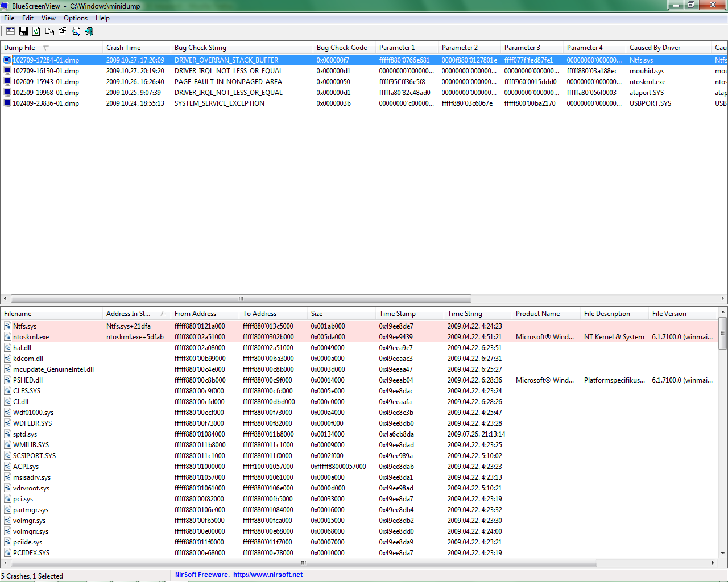The width and height of the screenshot is (728, 582).
Task: Click the hal.dll file icon
Action: pos(7,348)
